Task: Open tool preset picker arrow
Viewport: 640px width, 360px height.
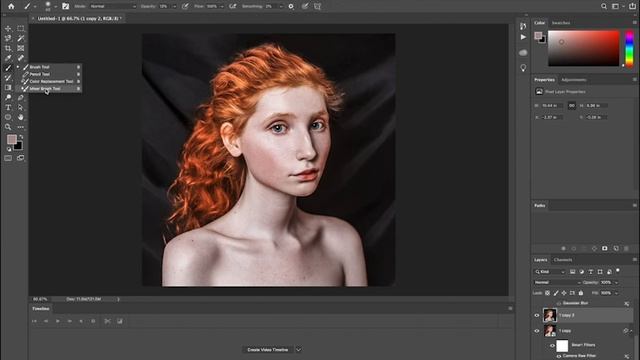Action: 35,7
